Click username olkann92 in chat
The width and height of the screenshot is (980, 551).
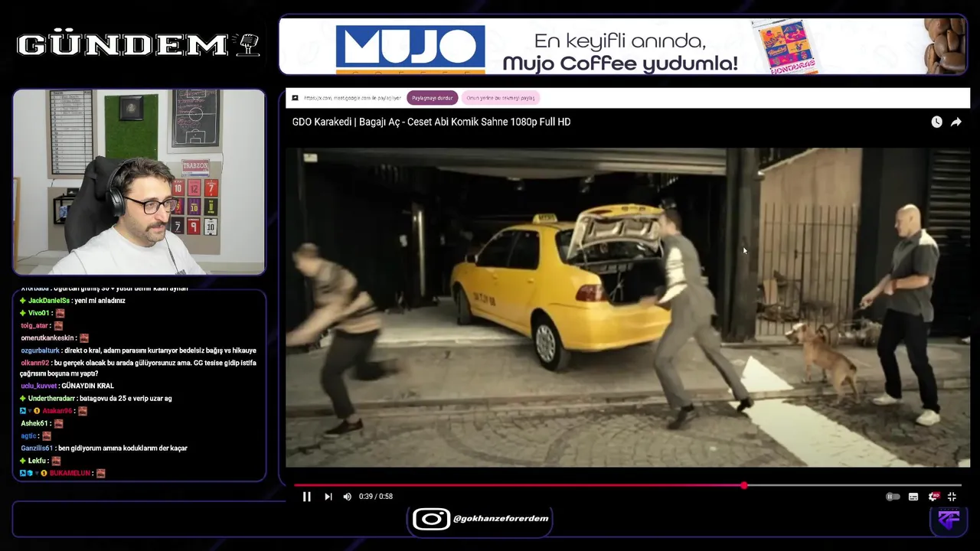click(34, 363)
